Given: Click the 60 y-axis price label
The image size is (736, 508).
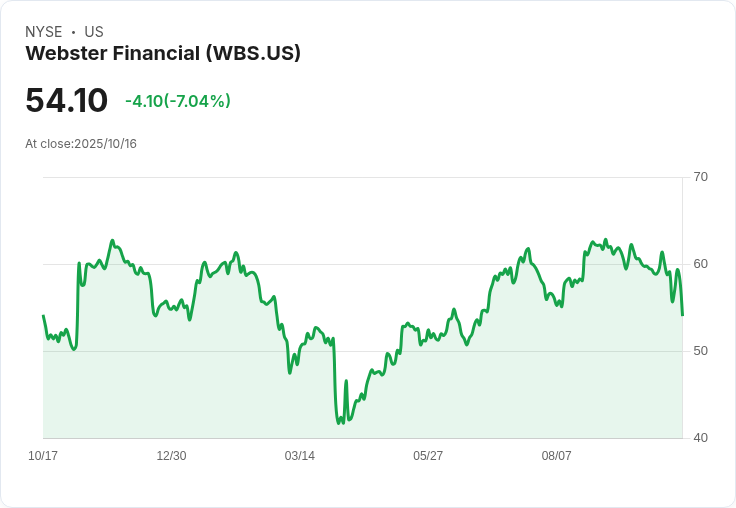Looking at the screenshot, I should 700,264.
